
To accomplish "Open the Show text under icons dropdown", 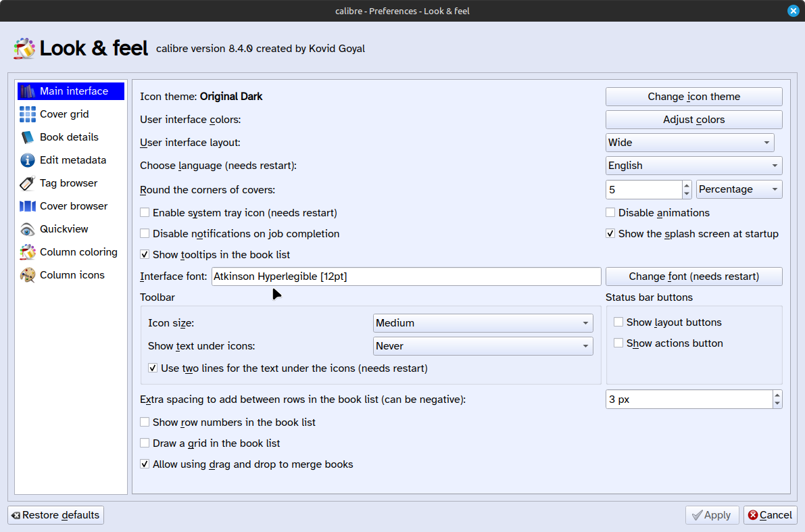I will (483, 346).
